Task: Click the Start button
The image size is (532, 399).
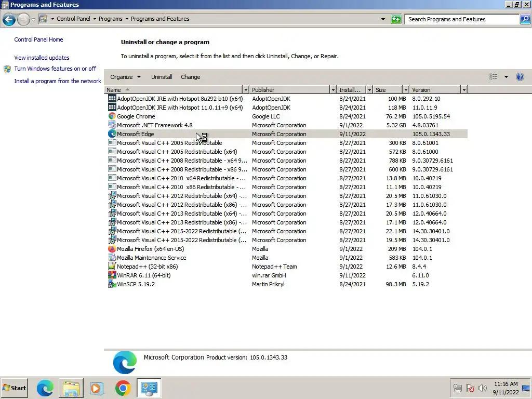Action: click(14, 388)
